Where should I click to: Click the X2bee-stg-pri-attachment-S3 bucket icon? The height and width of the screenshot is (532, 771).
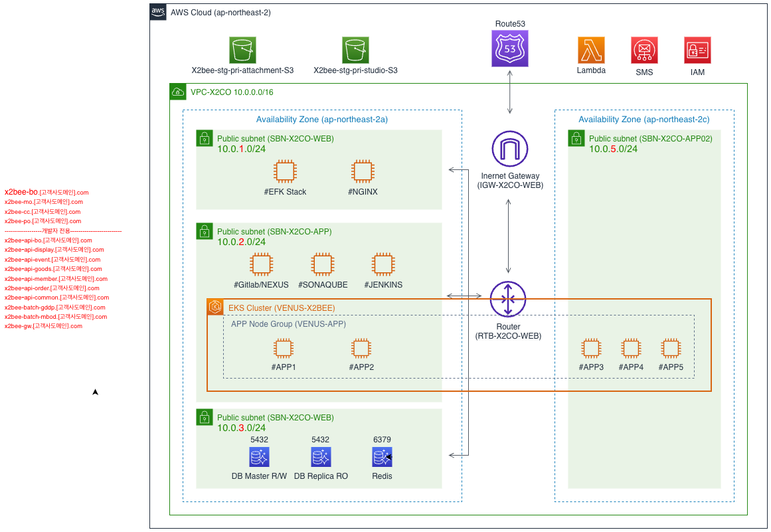tap(242, 50)
